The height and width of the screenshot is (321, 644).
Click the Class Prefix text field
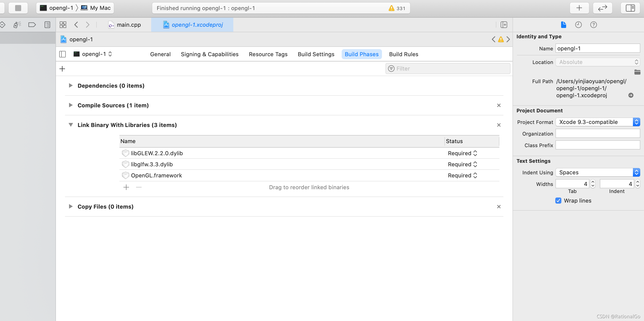598,145
